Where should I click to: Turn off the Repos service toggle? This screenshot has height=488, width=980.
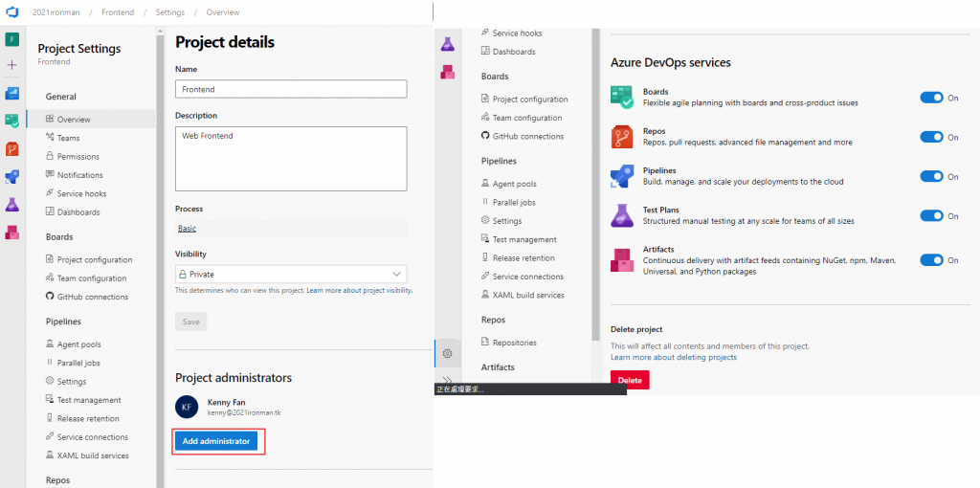point(931,137)
